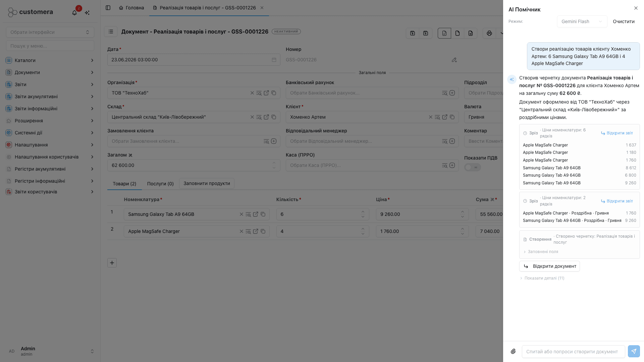Expand the Звіти користувачів section
This screenshot has height=362, width=644.
coord(50,192)
